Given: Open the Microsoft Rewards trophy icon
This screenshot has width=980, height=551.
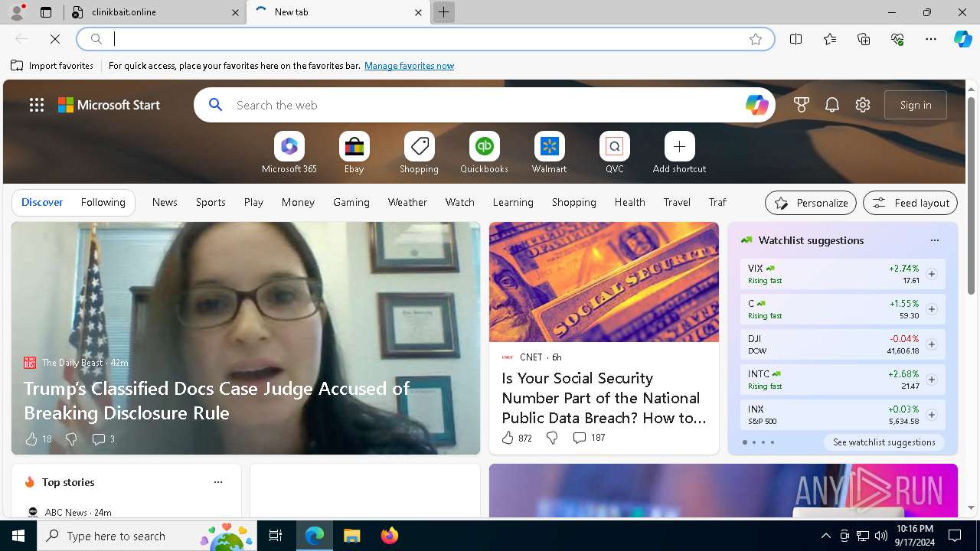Looking at the screenshot, I should (x=802, y=105).
